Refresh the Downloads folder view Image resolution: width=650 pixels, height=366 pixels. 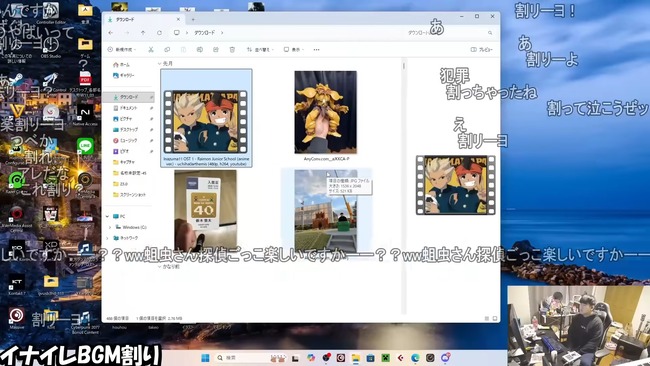tap(159, 32)
